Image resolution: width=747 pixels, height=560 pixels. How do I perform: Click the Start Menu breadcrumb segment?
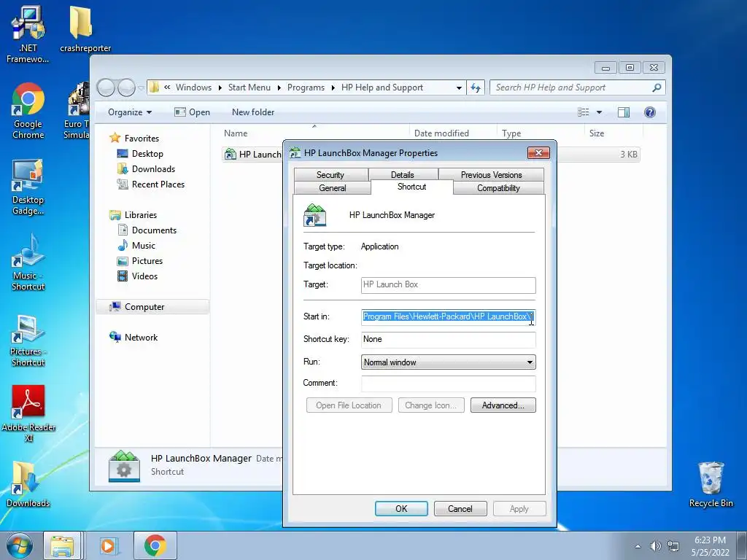[249, 87]
